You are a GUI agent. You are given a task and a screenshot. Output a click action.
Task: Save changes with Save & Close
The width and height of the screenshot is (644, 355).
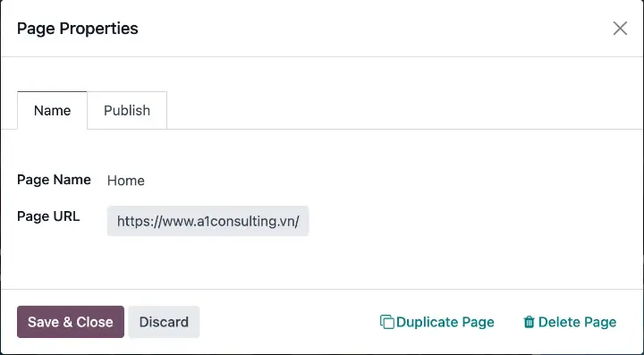(x=71, y=322)
